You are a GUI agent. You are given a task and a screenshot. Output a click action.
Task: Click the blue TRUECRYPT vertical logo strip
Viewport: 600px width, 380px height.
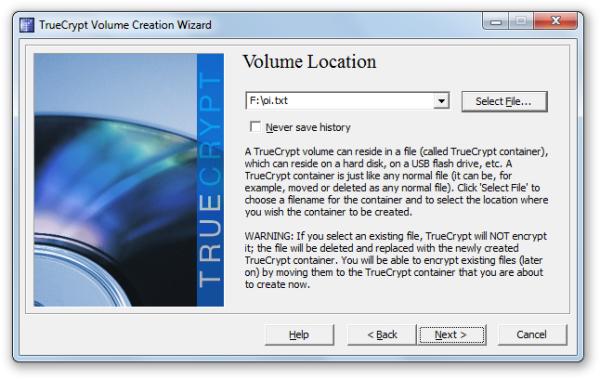point(210,180)
